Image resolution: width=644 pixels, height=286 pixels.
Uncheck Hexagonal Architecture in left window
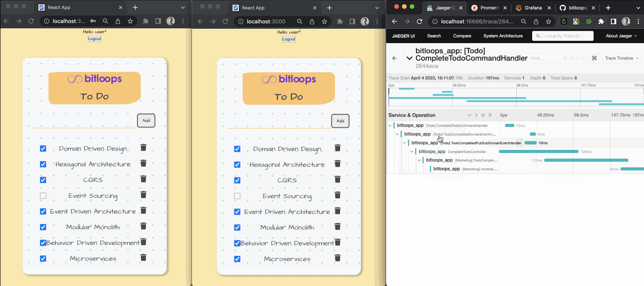coord(43,164)
